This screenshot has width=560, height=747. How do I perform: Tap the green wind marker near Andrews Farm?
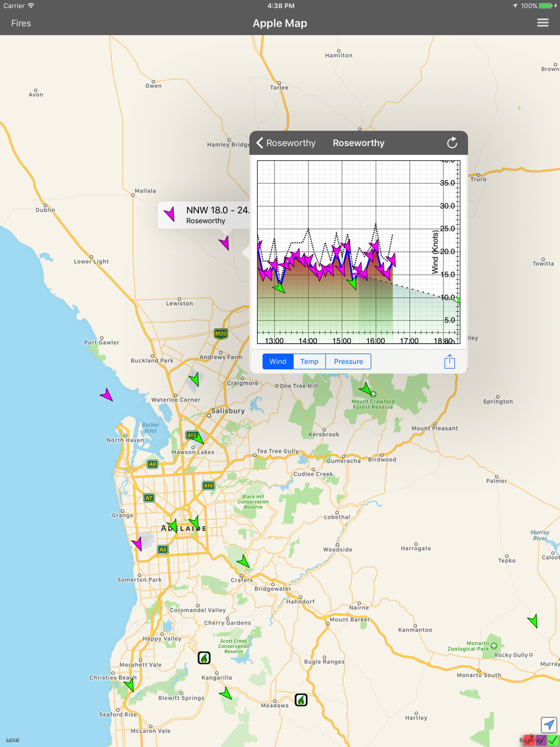194,380
